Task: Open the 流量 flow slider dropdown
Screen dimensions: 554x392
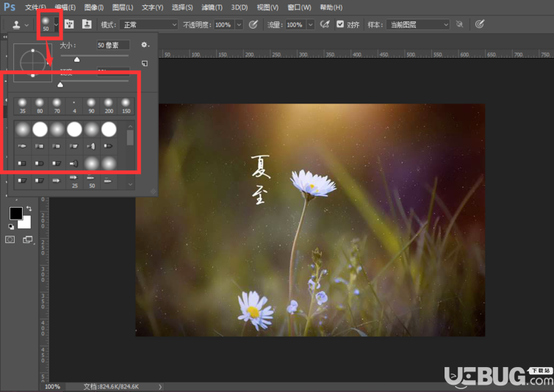Action: (x=311, y=25)
